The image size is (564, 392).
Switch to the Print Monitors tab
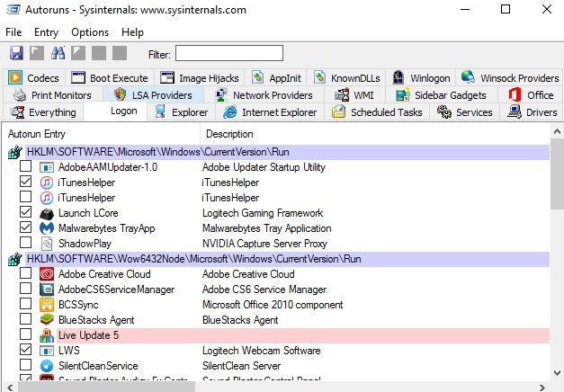tap(52, 95)
